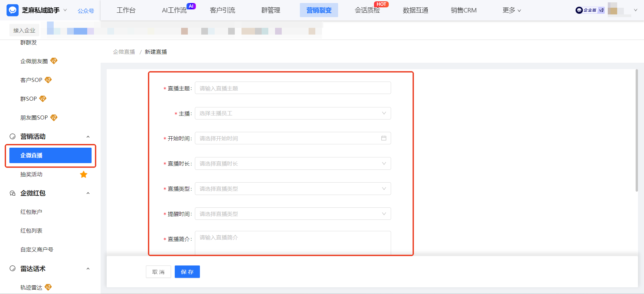Viewport: 644px width, 294px height.
Task: Click the 直播主题 input field
Action: tap(293, 88)
